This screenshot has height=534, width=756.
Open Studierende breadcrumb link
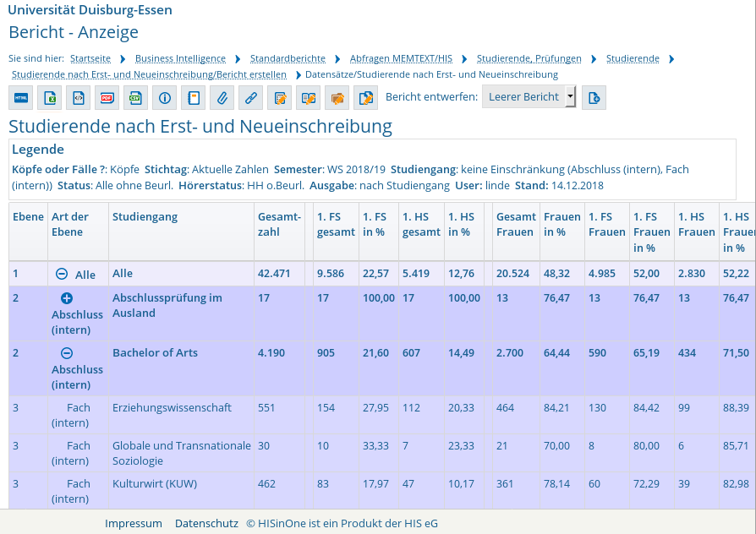pyautogui.click(x=633, y=58)
